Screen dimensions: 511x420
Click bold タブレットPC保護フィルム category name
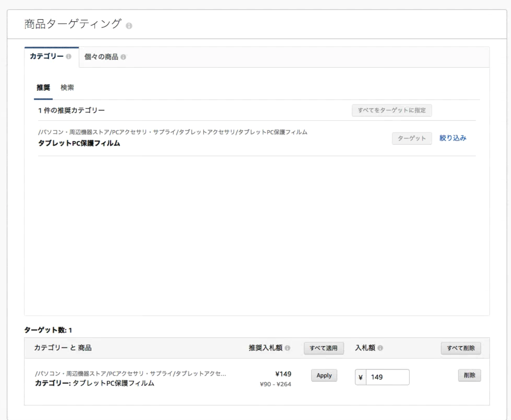click(79, 143)
